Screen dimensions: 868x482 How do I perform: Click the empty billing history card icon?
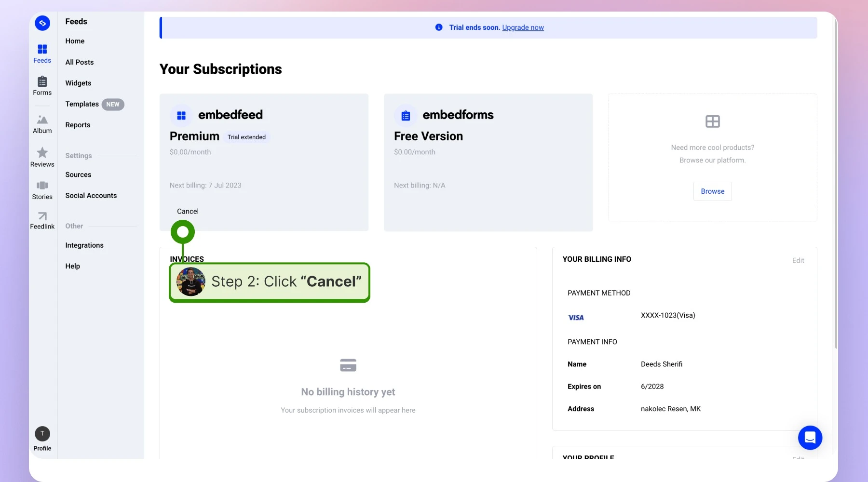pyautogui.click(x=348, y=365)
